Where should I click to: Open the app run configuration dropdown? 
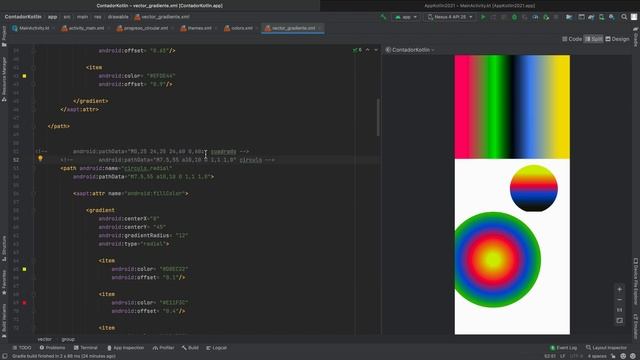pos(406,17)
